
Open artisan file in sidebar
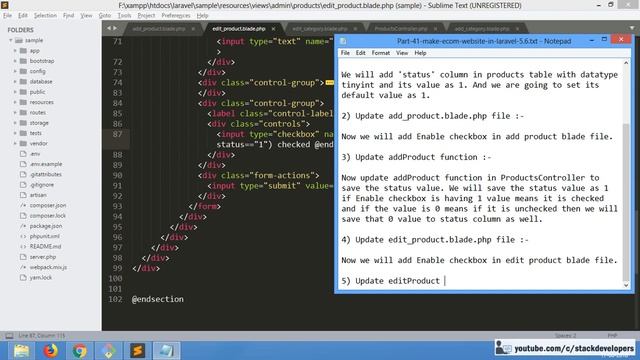pyautogui.click(x=38, y=195)
